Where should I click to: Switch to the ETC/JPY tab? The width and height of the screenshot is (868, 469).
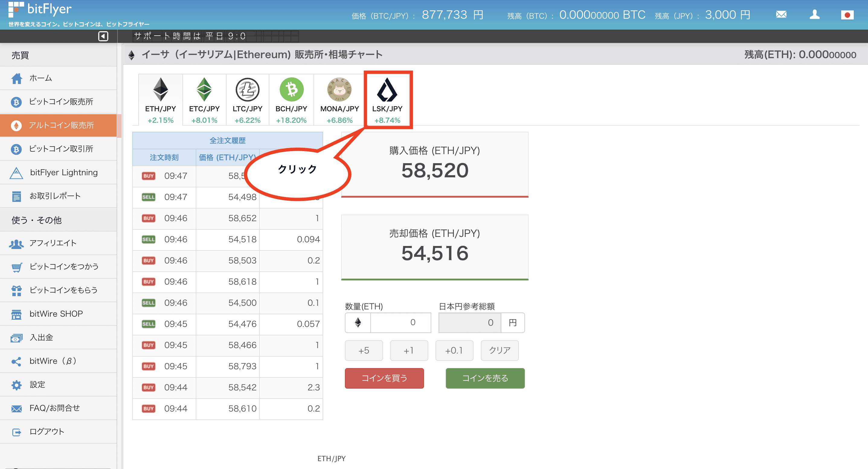tap(204, 100)
